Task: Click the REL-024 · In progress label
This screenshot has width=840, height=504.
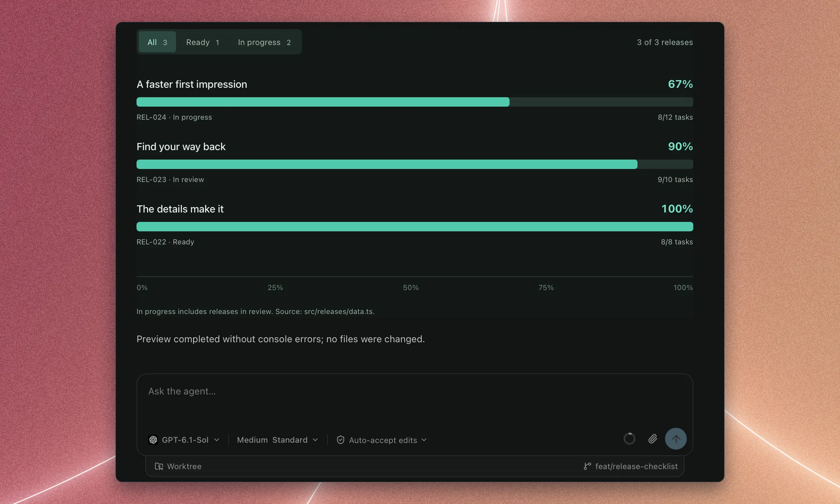Action: click(x=174, y=117)
